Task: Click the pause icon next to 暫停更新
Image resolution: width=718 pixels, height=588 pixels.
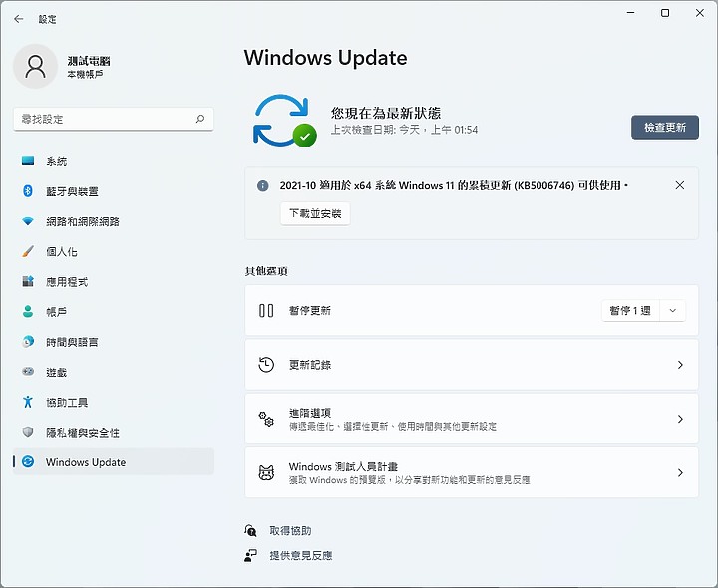Action: coord(266,310)
